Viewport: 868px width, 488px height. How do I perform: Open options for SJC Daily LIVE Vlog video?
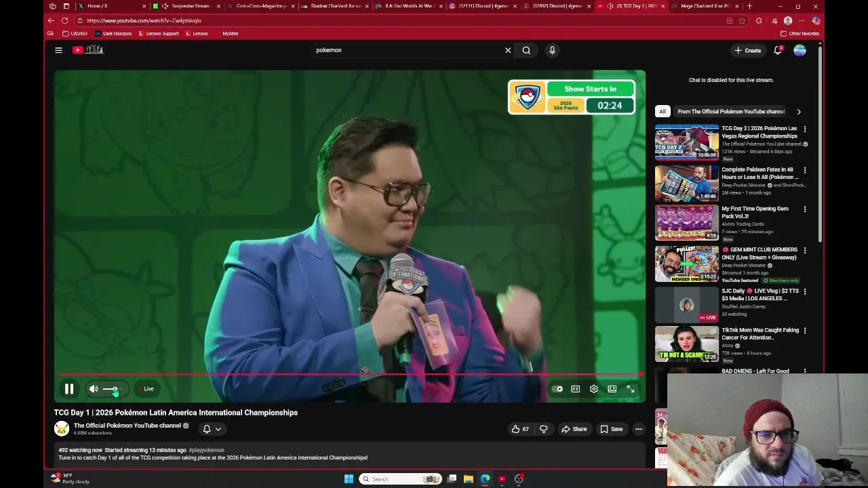coord(805,291)
